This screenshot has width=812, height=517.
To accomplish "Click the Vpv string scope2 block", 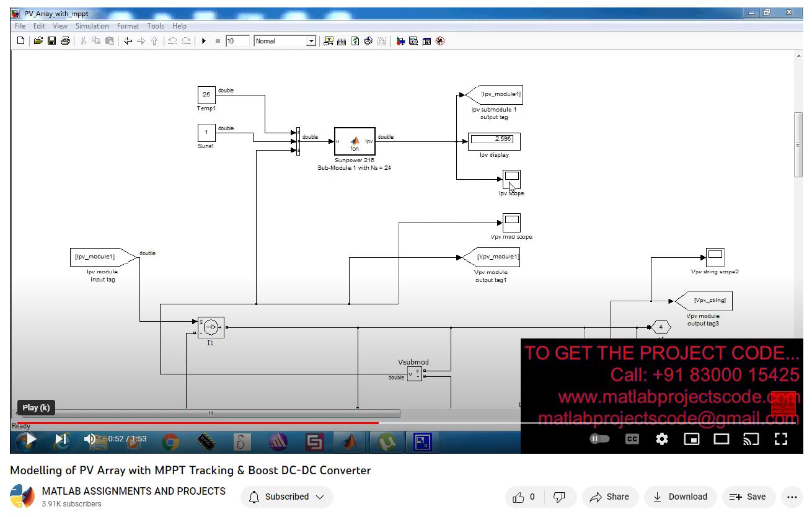I will [x=715, y=257].
